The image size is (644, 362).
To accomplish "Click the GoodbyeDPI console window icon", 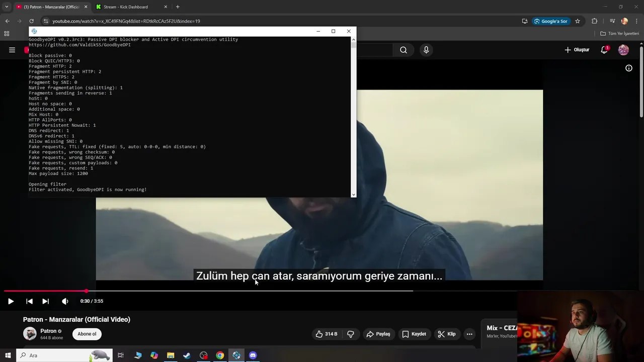I will click(34, 31).
